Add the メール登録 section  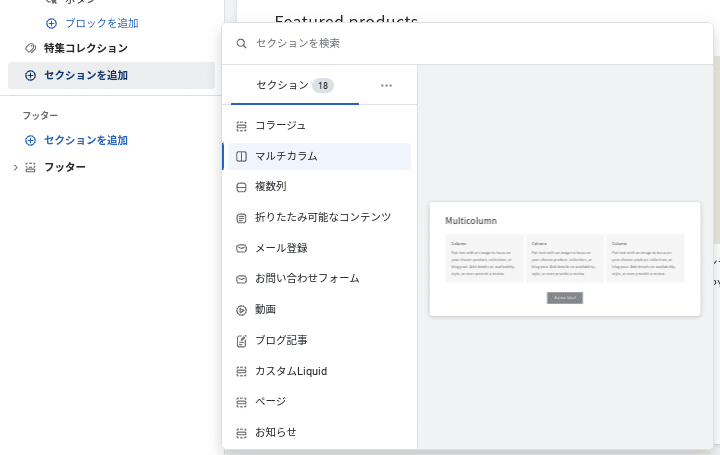[x=319, y=248]
